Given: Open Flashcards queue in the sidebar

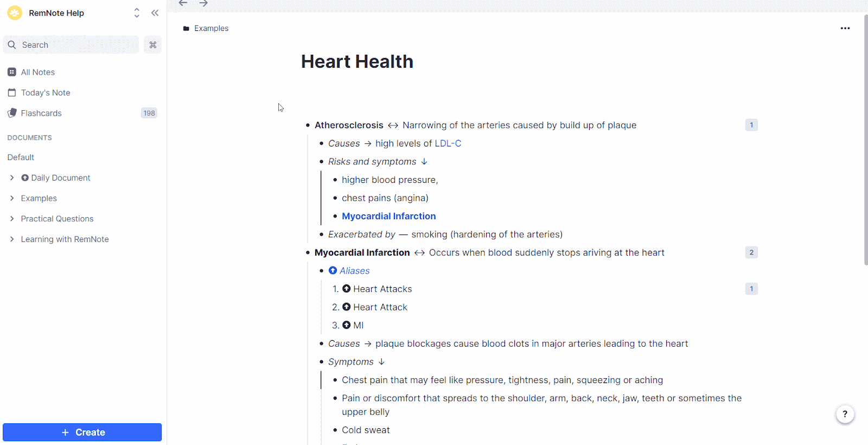Looking at the screenshot, I should pyautogui.click(x=41, y=113).
